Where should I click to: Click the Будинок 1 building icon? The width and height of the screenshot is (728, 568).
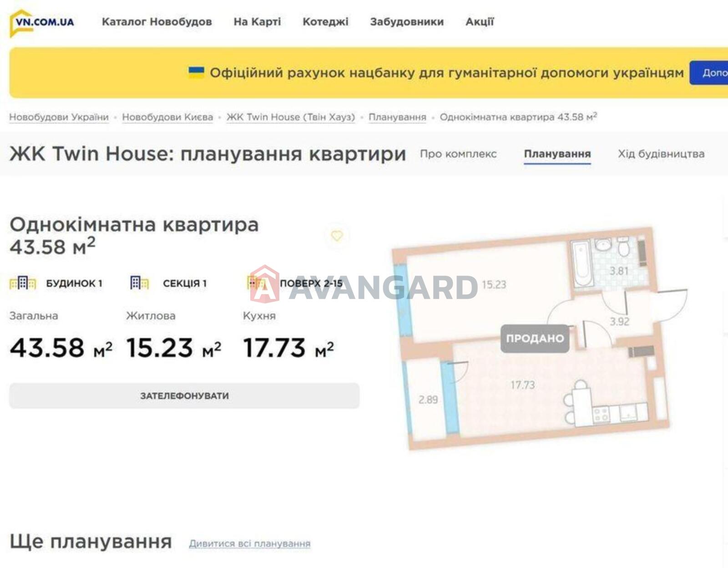click(23, 283)
